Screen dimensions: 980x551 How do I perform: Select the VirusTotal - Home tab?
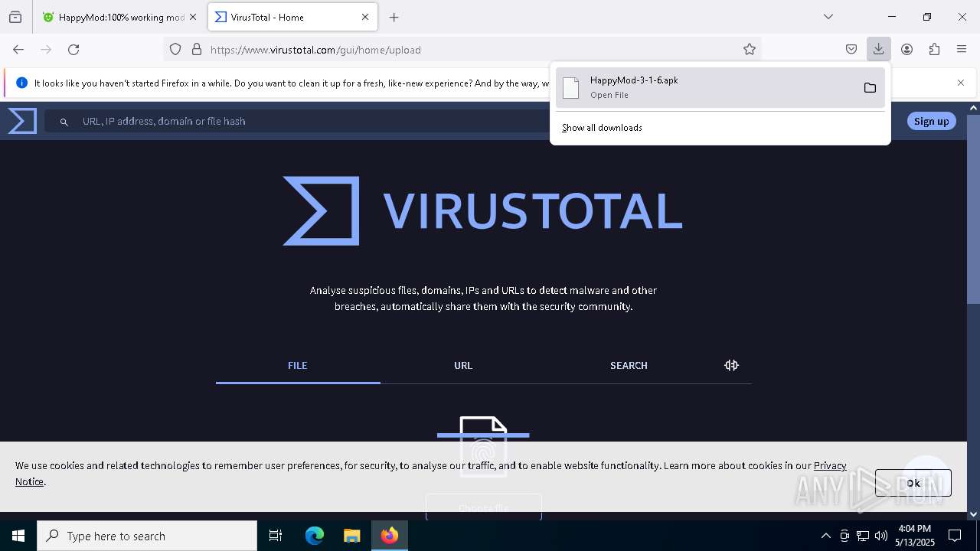pyautogui.click(x=292, y=17)
